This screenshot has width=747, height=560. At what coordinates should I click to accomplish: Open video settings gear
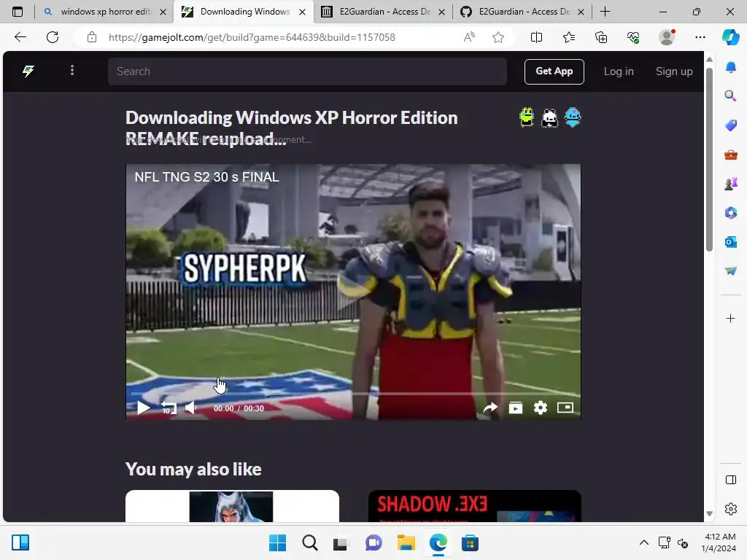coord(541,408)
